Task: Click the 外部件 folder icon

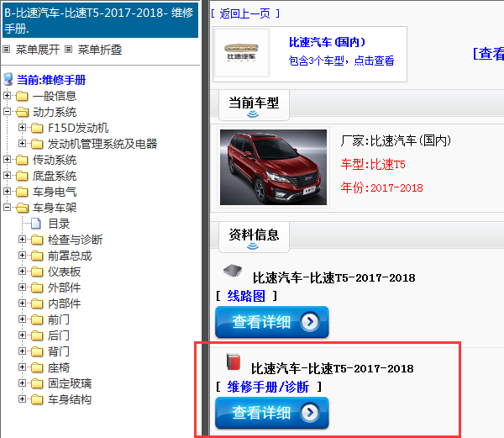Action: tap(37, 288)
